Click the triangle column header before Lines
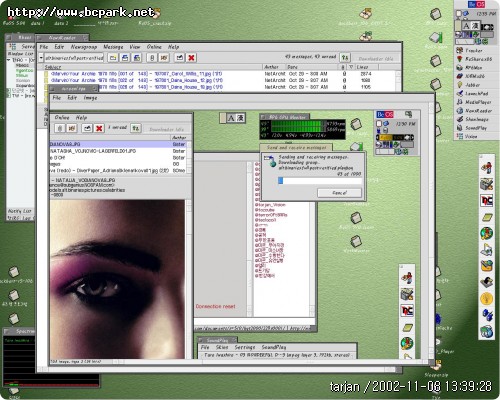This screenshot has width=500, height=400. tap(351, 67)
